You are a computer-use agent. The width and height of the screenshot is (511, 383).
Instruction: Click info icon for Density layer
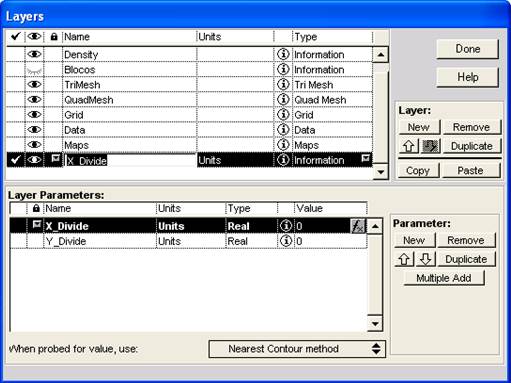283,54
